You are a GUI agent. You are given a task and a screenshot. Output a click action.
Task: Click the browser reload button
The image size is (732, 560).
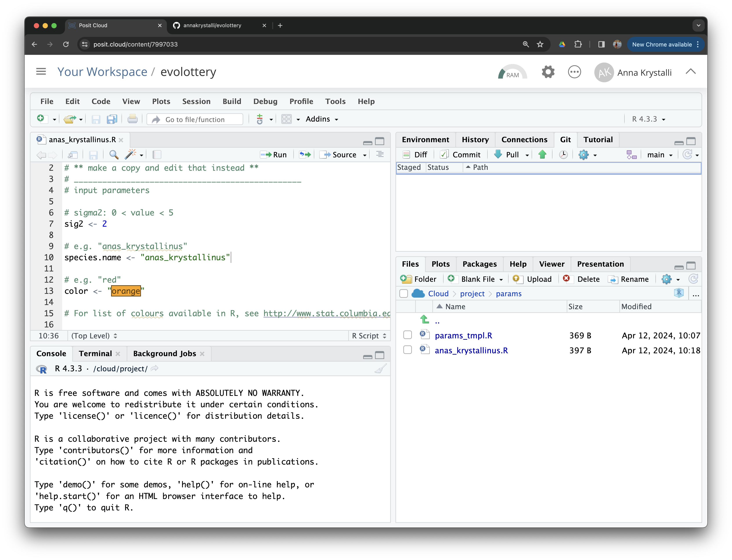[x=66, y=44]
